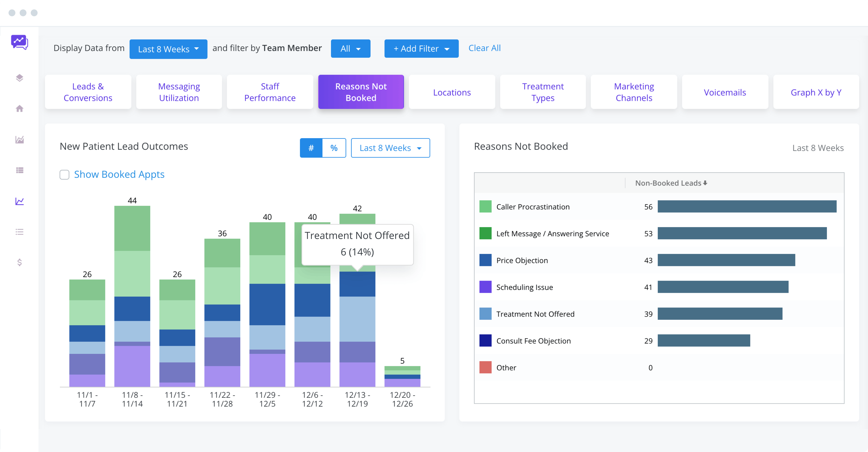This screenshot has height=452, width=868.
Task: Open the area chart sidebar icon
Action: (x=20, y=140)
